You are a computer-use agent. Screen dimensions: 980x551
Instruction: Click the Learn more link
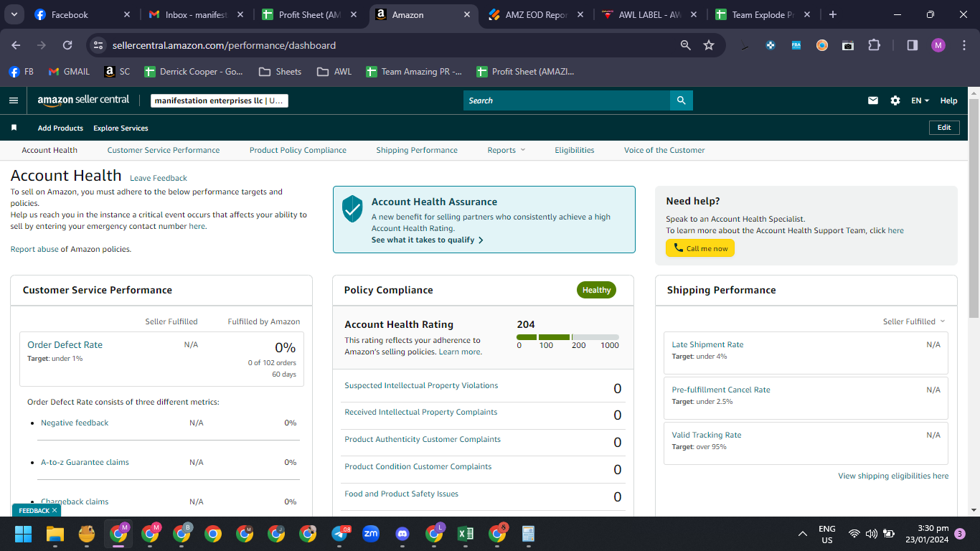pyautogui.click(x=460, y=352)
